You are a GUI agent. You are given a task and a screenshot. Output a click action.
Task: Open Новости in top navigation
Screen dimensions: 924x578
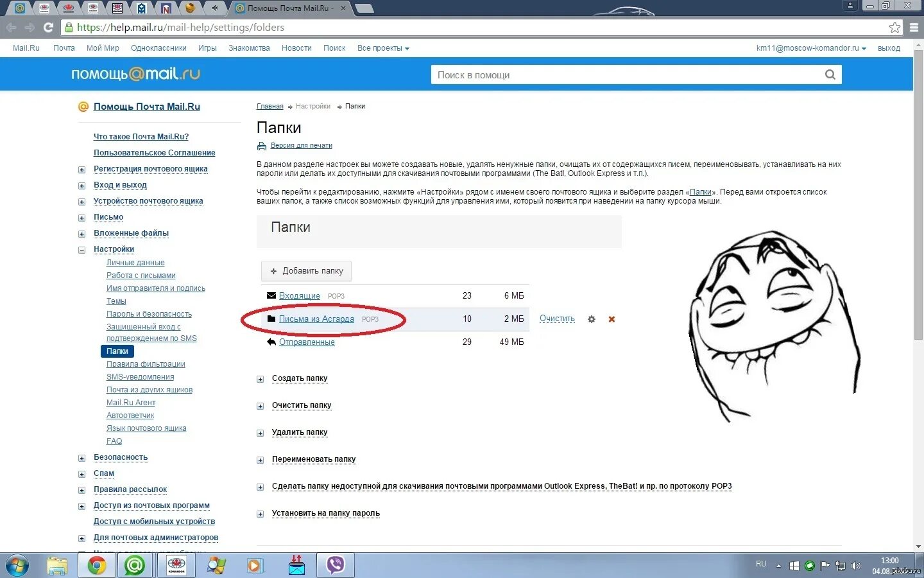(x=296, y=48)
